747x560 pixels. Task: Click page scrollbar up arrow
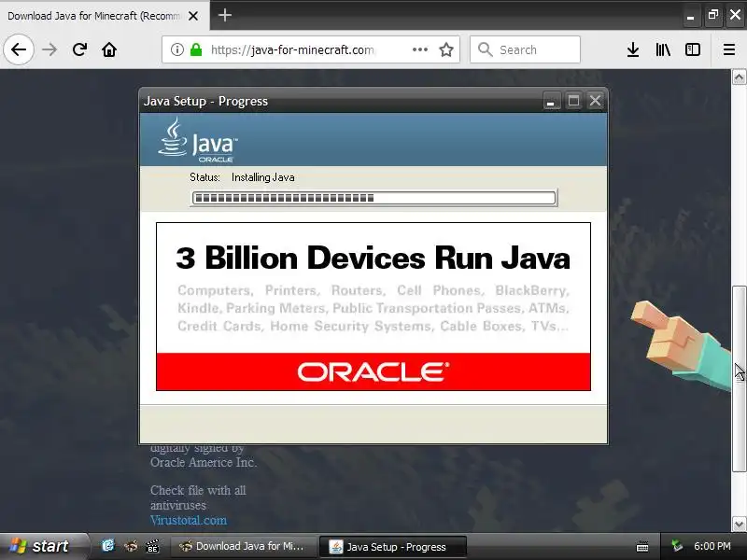739,77
